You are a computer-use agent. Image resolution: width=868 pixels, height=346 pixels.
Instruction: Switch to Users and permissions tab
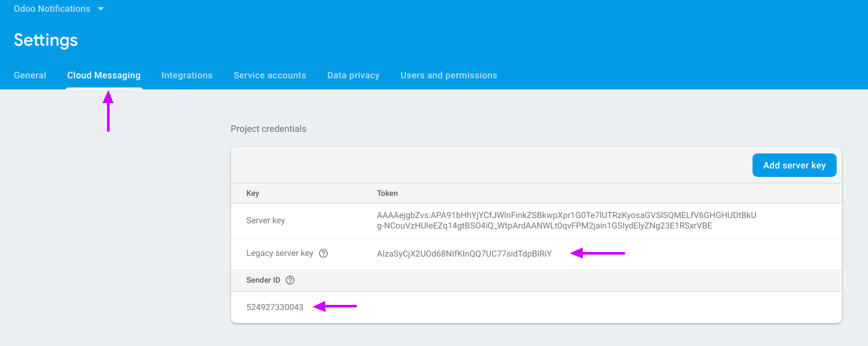448,75
